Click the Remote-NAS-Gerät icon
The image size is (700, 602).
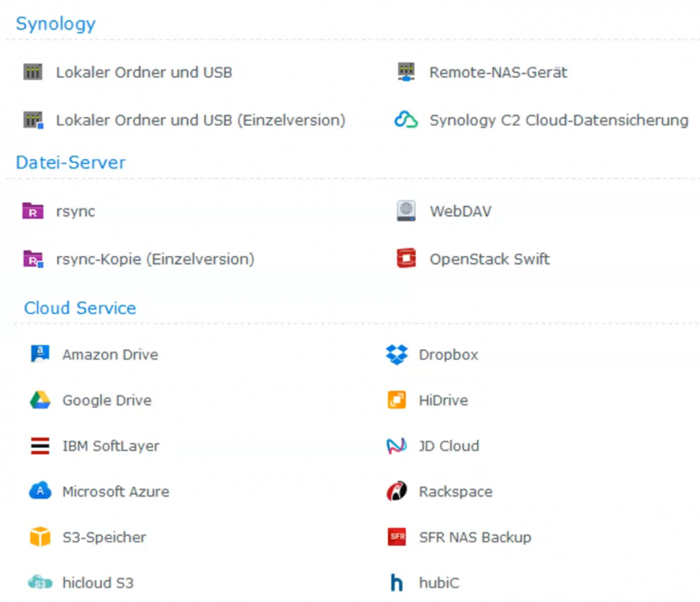point(406,72)
